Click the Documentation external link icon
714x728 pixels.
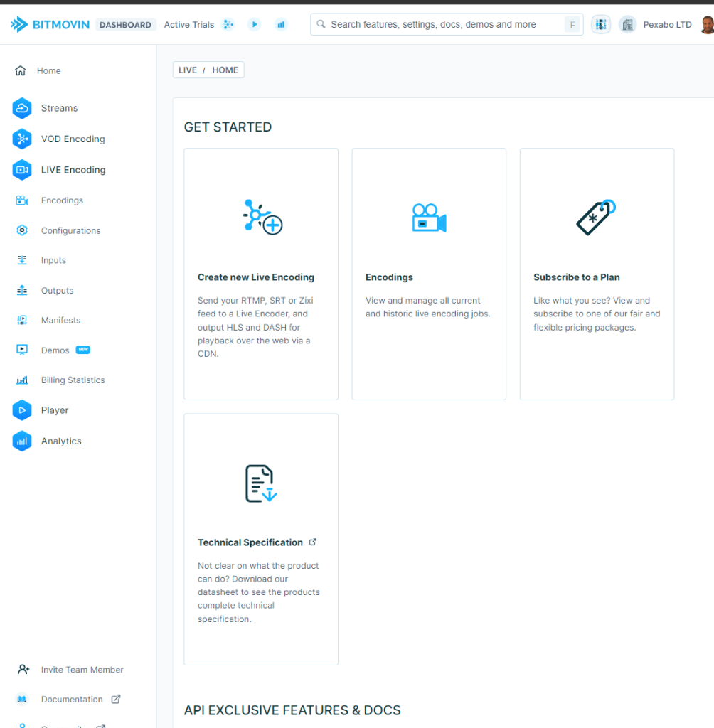116,700
